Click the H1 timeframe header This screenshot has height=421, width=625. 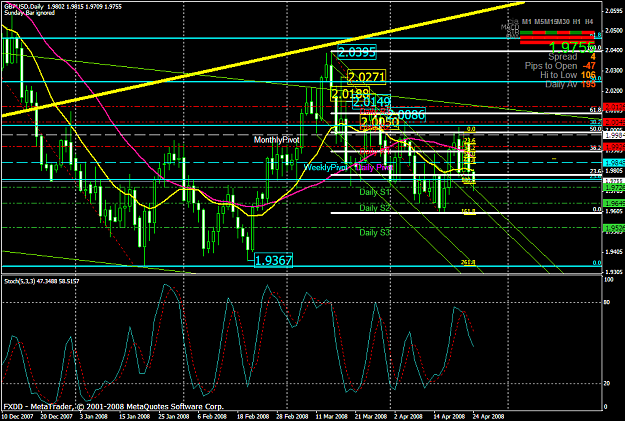[x=576, y=22]
